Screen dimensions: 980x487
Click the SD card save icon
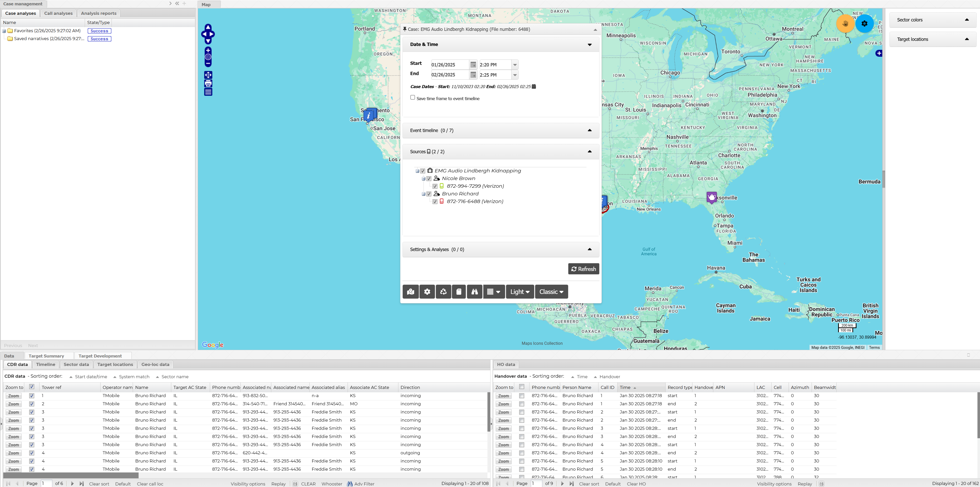click(459, 292)
